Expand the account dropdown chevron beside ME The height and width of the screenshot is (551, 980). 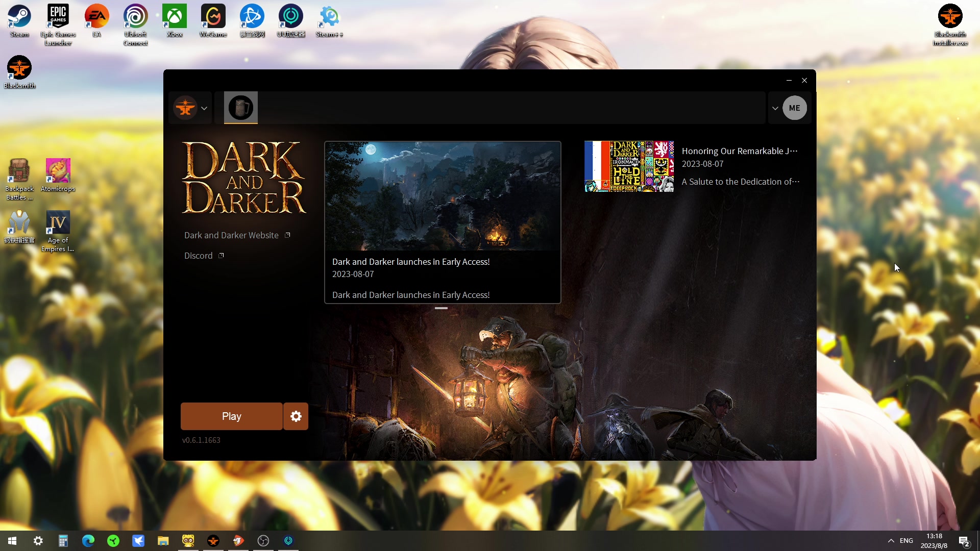[775, 108]
